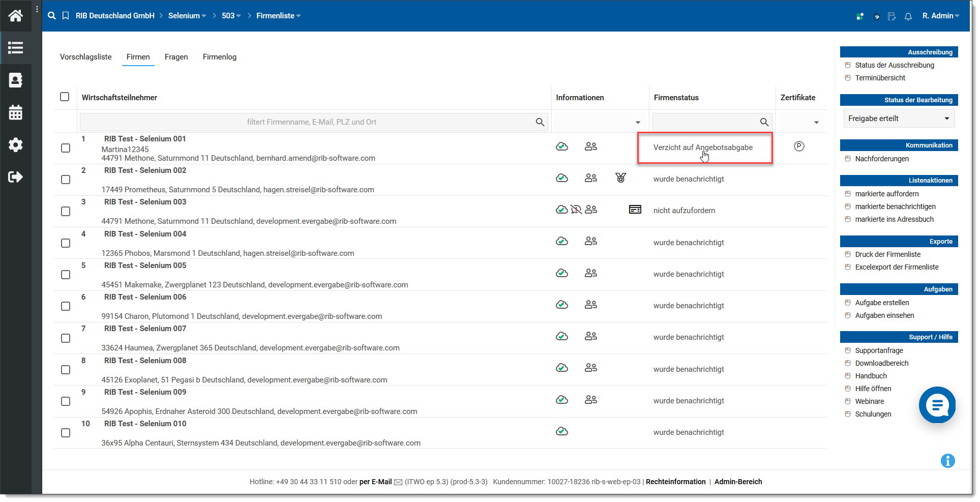Click the Firmenstatus filter input field
980x502 pixels.
point(712,122)
